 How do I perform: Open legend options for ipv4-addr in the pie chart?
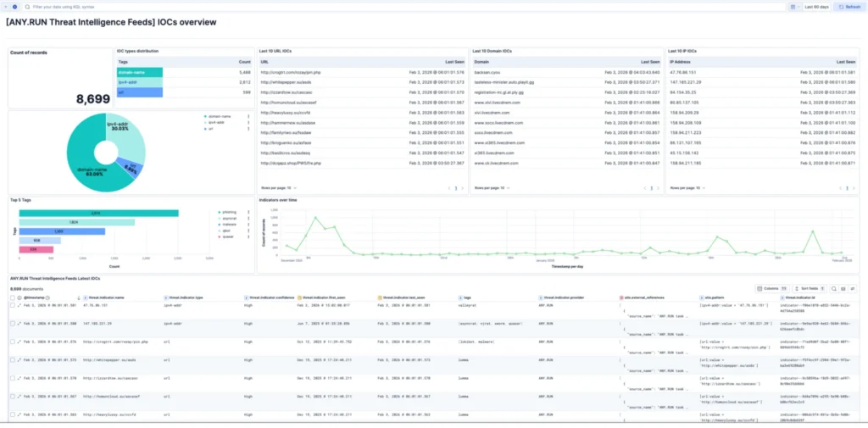[x=248, y=122]
